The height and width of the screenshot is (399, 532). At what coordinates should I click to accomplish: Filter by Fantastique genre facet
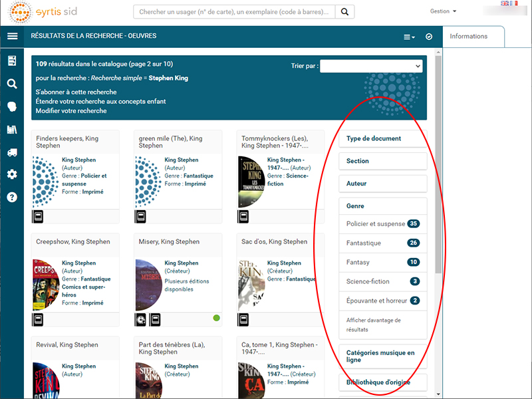coord(383,243)
